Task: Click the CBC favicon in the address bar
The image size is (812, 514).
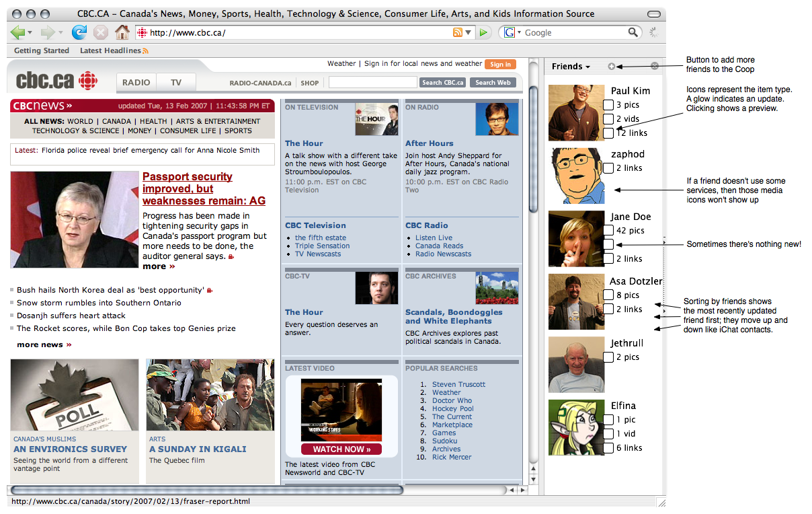Action: pyautogui.click(x=142, y=32)
